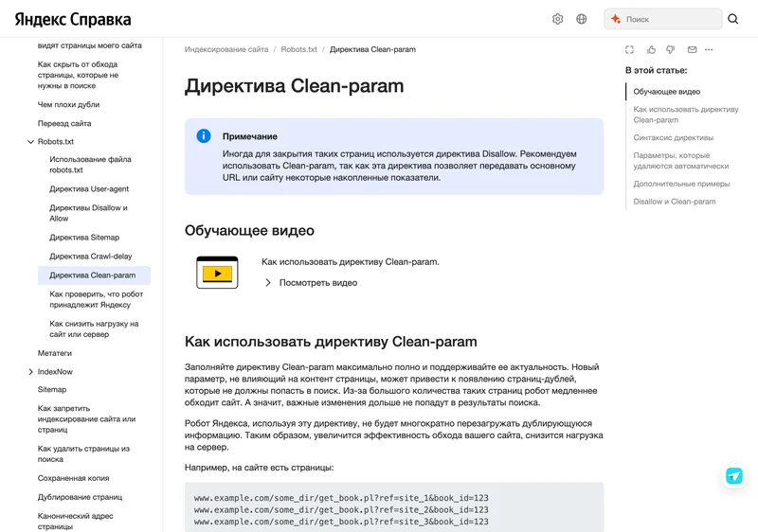Click current Директива Clean-param breadcrumb

coord(372,49)
